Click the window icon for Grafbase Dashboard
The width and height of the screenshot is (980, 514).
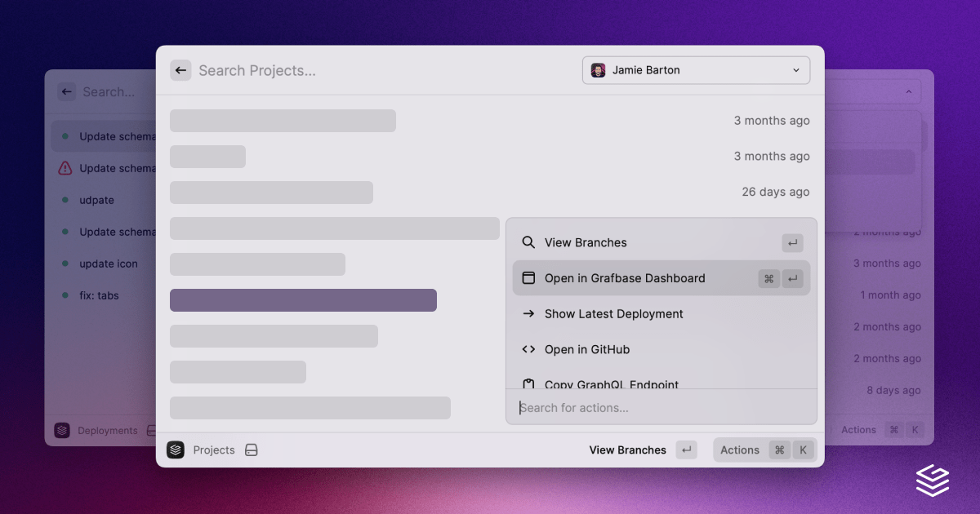tap(528, 278)
